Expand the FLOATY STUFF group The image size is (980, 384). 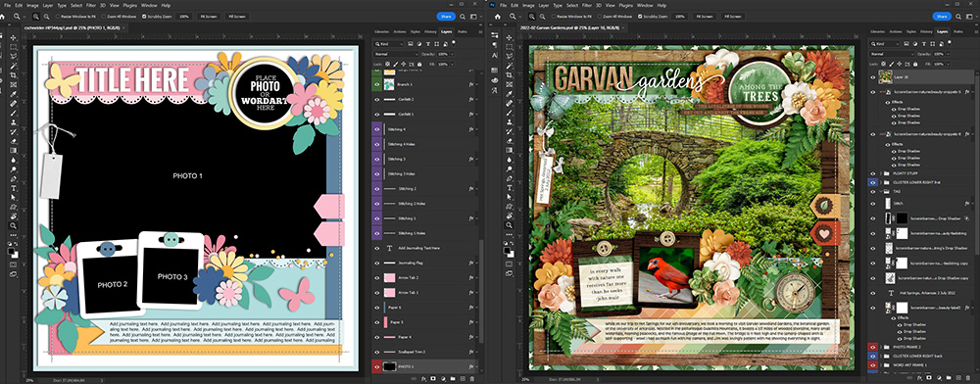[x=881, y=173]
